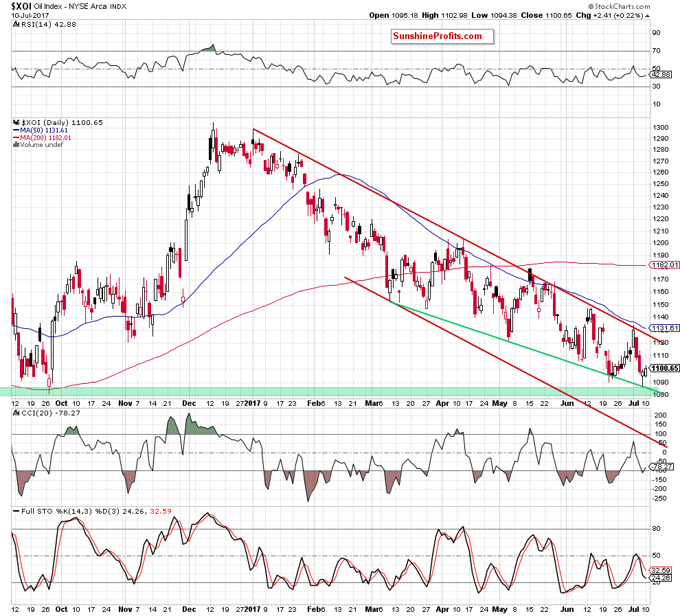
Task: Click the 1131.61 price tag on right axis
Action: click(x=665, y=328)
